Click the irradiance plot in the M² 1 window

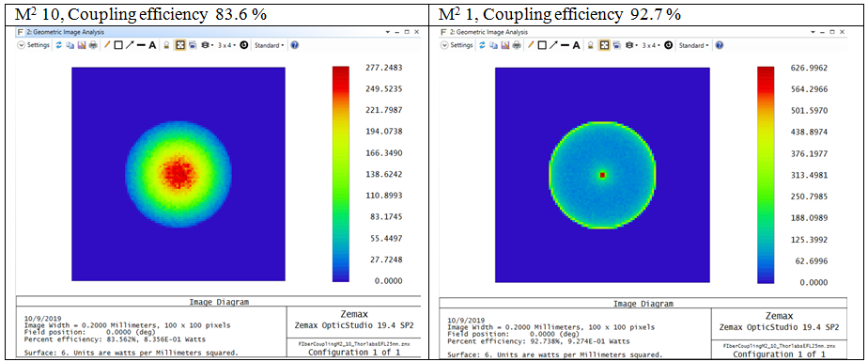click(602, 175)
